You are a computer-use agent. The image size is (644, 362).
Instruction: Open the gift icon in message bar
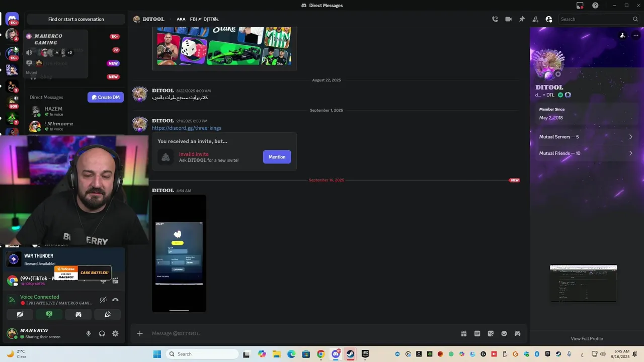464,333
